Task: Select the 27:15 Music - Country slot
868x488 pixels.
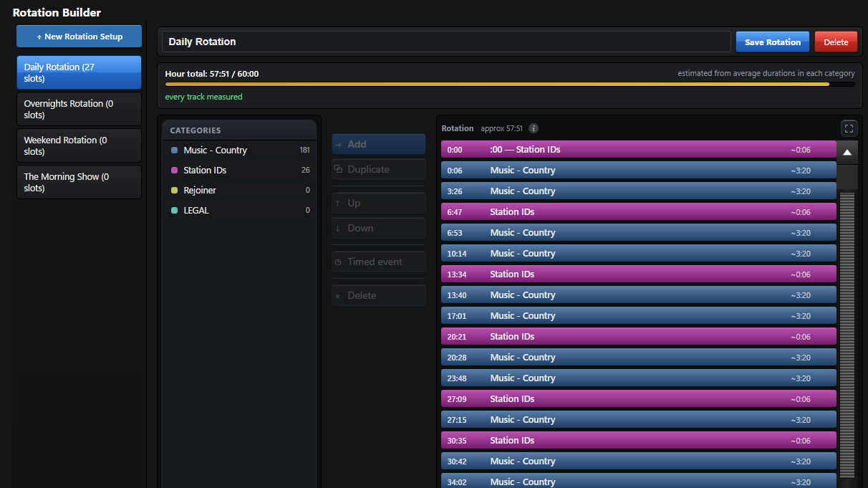Action: [x=639, y=420]
